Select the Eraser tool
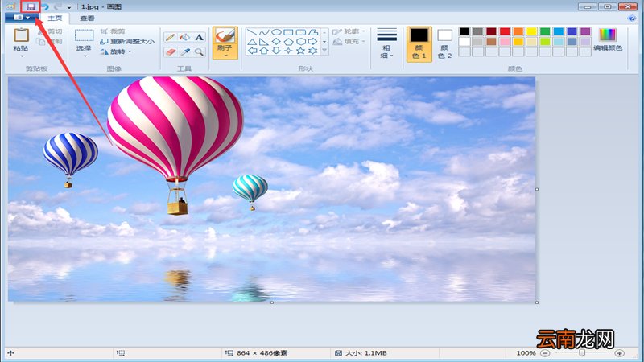This screenshot has width=644, height=362. click(170, 51)
